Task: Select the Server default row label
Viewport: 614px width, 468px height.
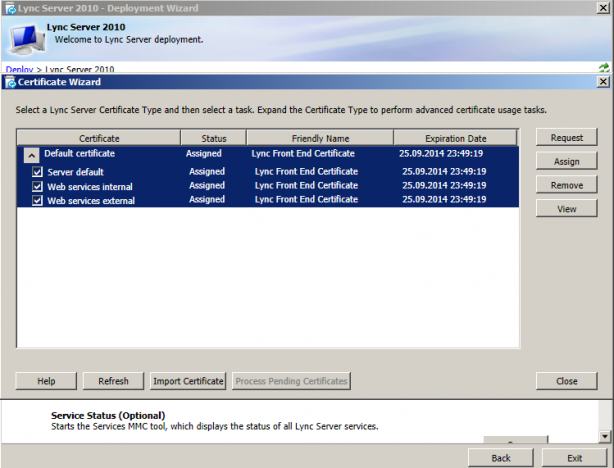Action: click(76, 172)
